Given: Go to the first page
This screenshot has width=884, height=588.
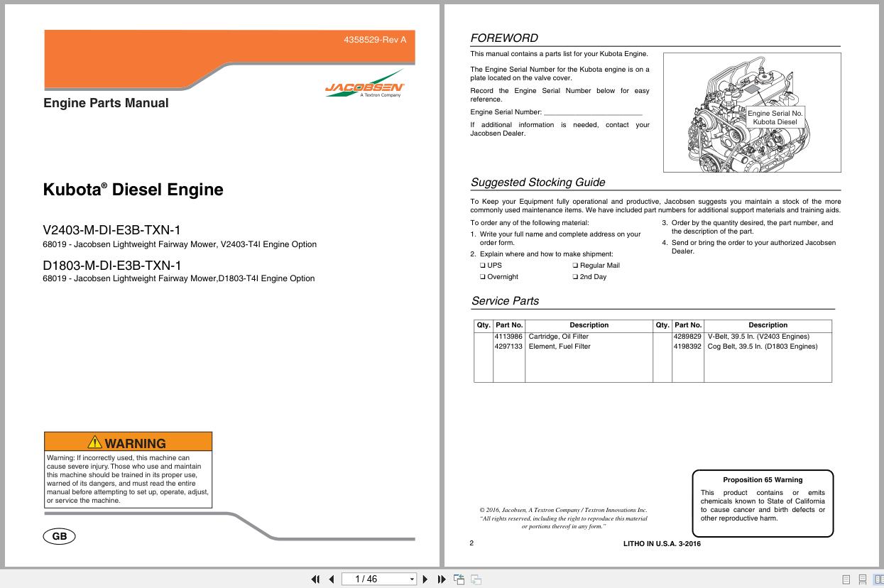Looking at the screenshot, I should pos(316,579).
